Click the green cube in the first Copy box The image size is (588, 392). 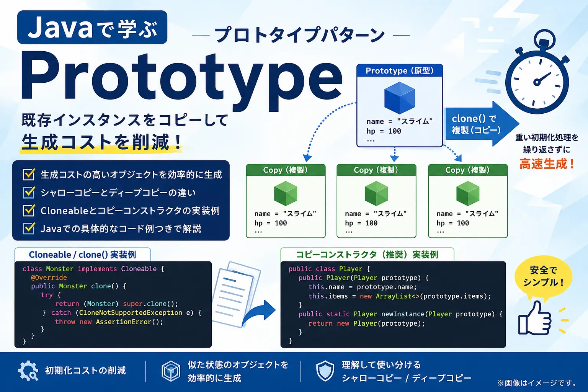point(286,193)
